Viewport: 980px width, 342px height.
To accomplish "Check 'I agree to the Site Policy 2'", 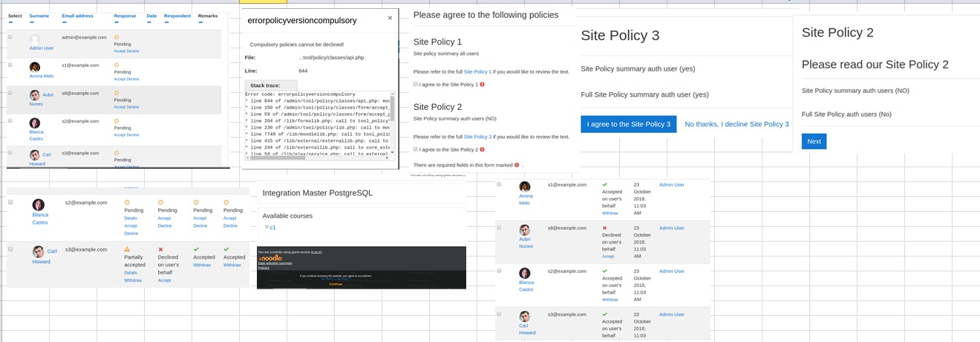I will (x=416, y=149).
